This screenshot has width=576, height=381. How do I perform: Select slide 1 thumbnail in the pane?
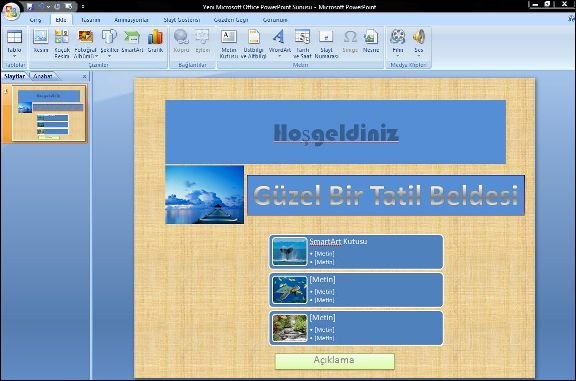pyautogui.click(x=49, y=113)
